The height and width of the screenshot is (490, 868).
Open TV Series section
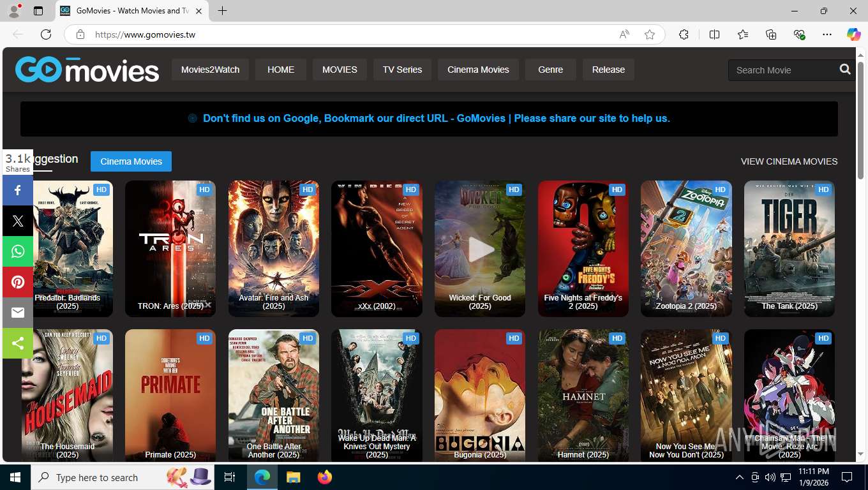point(402,70)
